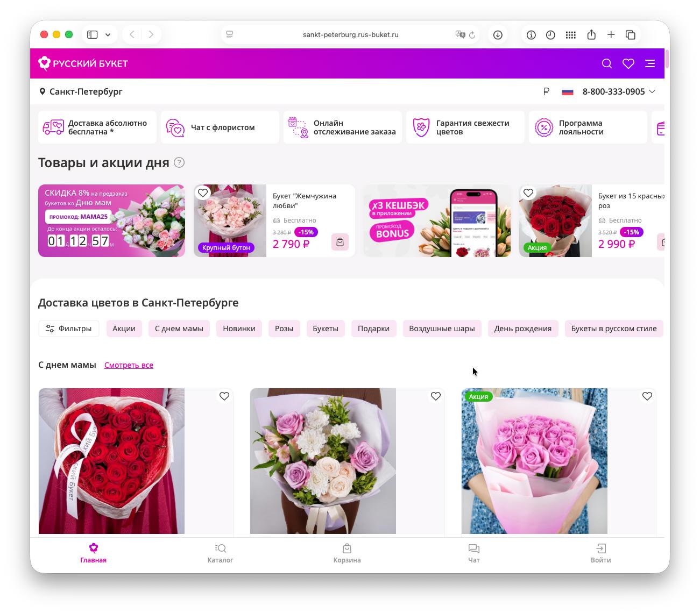700x613 pixels.
Task: Expand the phone number 8-800-333-0905 dropdown
Action: pos(652,91)
